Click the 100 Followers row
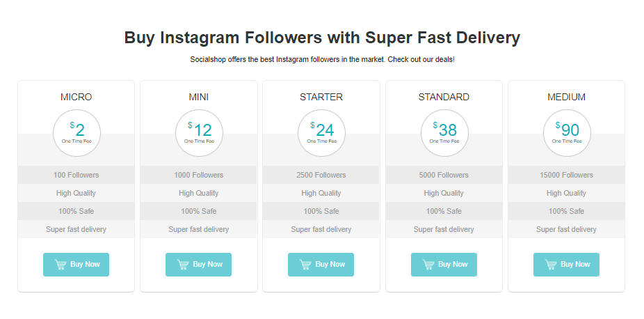 coord(76,175)
